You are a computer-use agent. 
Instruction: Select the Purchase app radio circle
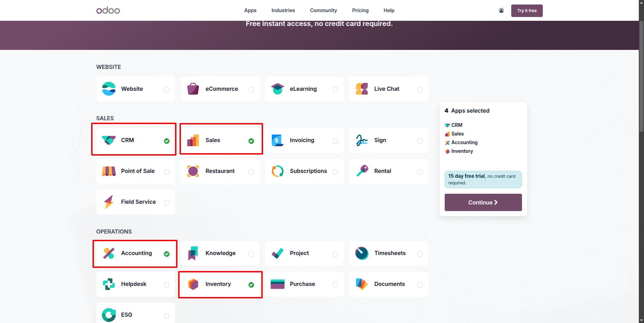click(x=336, y=285)
